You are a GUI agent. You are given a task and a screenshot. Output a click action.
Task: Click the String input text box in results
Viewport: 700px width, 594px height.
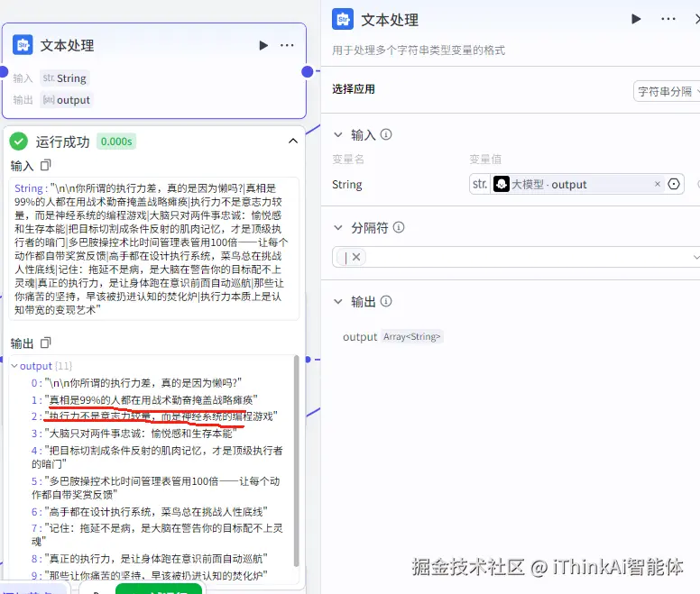pos(153,249)
